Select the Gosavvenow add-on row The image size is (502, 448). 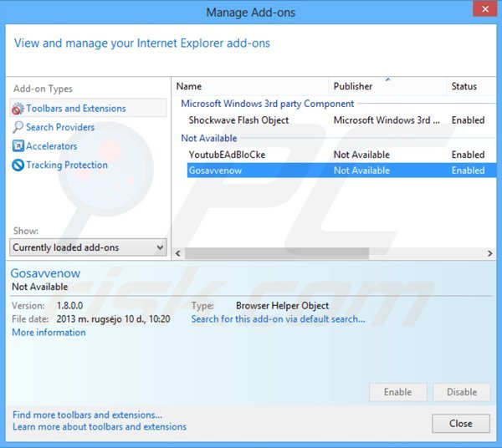(341, 171)
